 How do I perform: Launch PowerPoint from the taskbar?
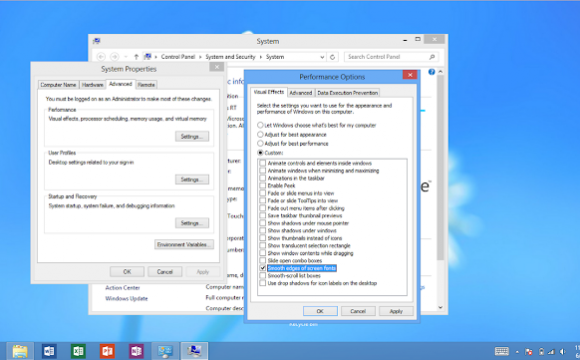(107, 351)
